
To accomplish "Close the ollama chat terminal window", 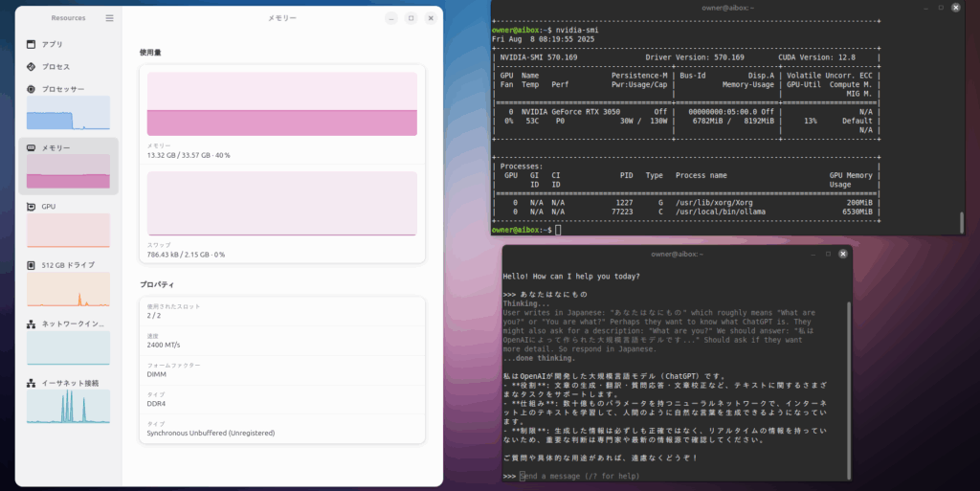I will tap(842, 254).
